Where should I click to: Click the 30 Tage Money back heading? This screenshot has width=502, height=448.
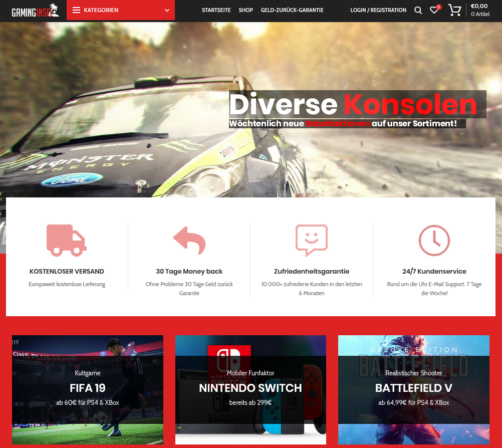coord(189,272)
